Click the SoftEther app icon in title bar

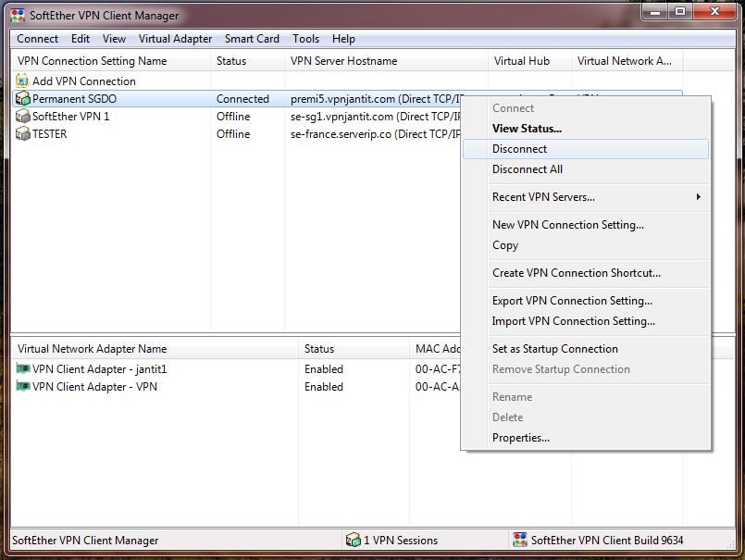point(18,15)
